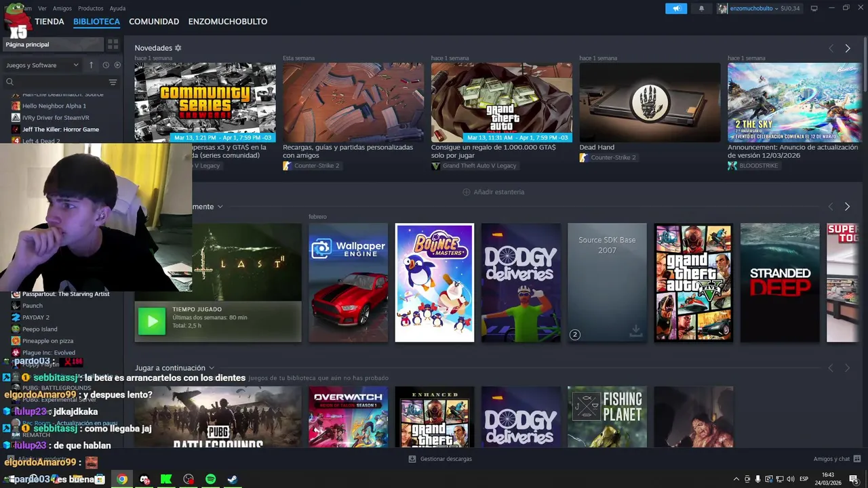Viewport: 868px width, 488px height.
Task: Open Steam from the taskbar
Action: (x=232, y=479)
